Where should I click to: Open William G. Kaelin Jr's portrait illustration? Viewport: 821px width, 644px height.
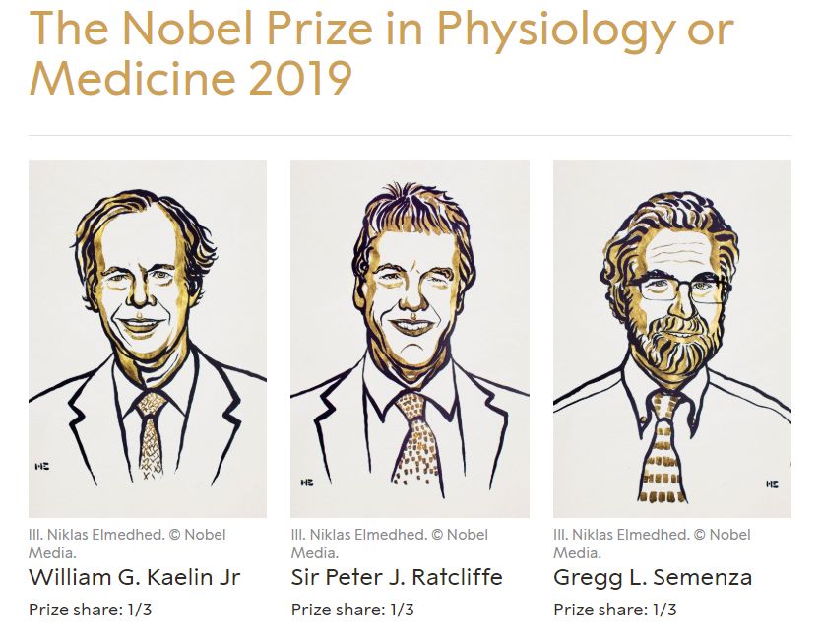(148, 338)
